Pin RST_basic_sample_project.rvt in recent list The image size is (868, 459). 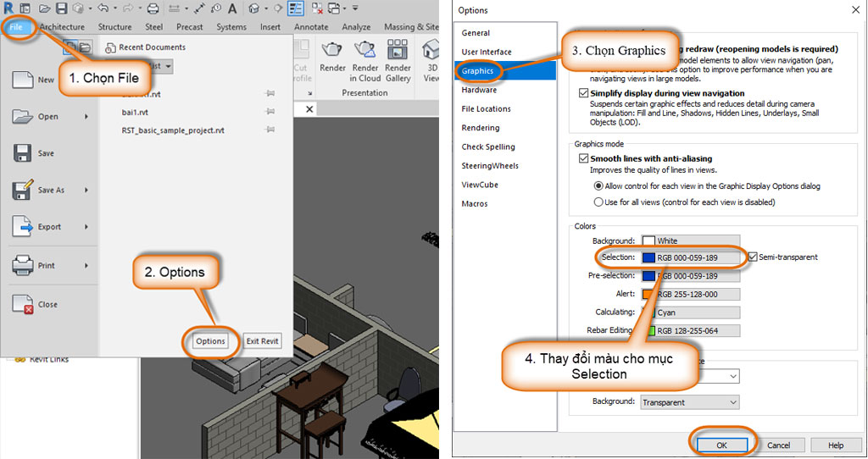(x=270, y=130)
